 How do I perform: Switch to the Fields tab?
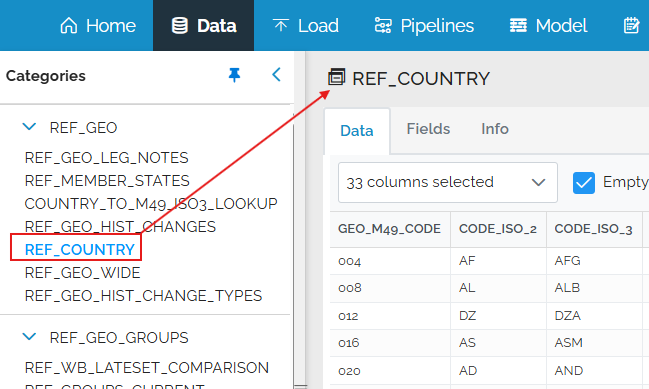(x=428, y=129)
